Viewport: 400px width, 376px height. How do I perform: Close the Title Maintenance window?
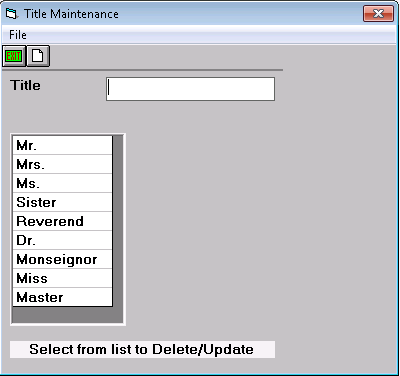(x=378, y=14)
